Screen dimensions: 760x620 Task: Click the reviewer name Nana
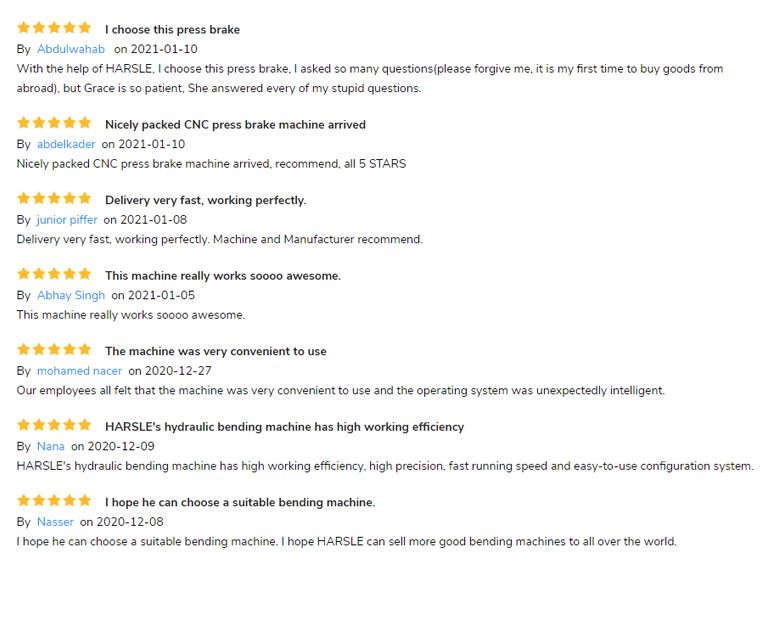[x=51, y=446]
